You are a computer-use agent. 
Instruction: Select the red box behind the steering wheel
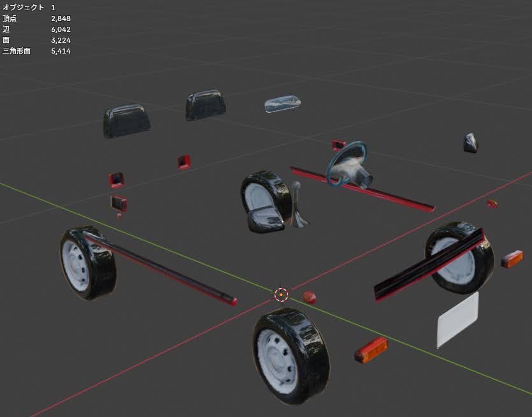point(338,145)
